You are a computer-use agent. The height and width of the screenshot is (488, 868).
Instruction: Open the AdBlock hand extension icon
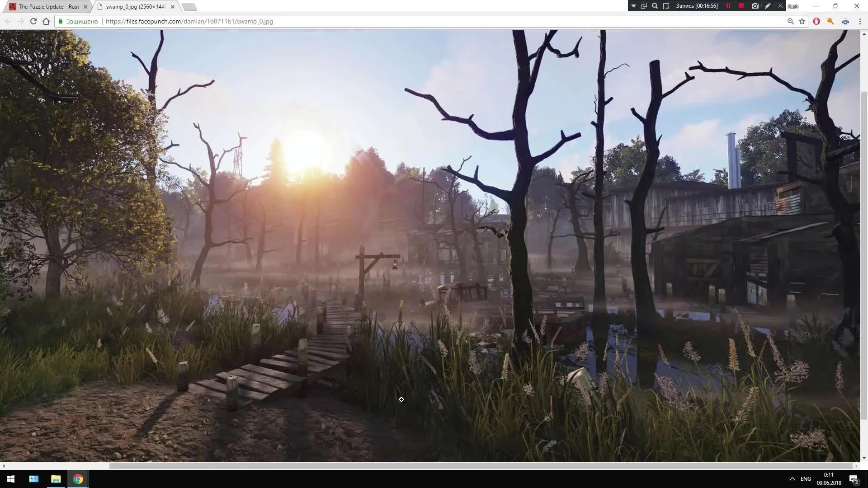[816, 21]
